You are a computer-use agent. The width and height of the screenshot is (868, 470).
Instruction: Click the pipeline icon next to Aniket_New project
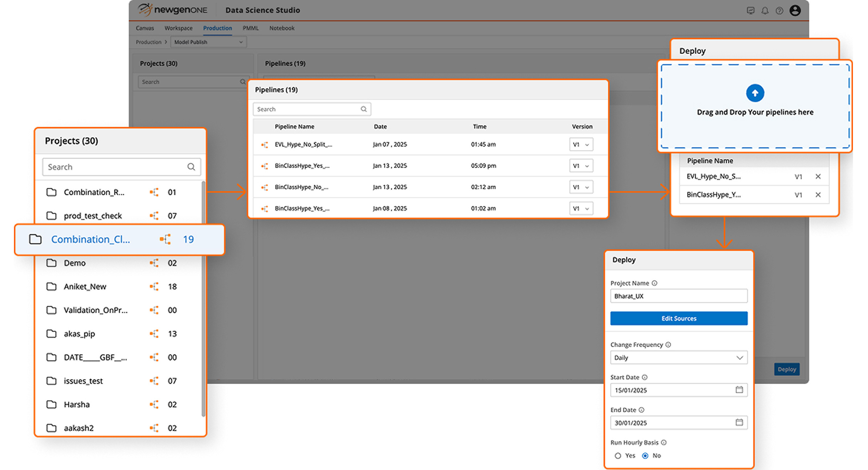tap(154, 286)
